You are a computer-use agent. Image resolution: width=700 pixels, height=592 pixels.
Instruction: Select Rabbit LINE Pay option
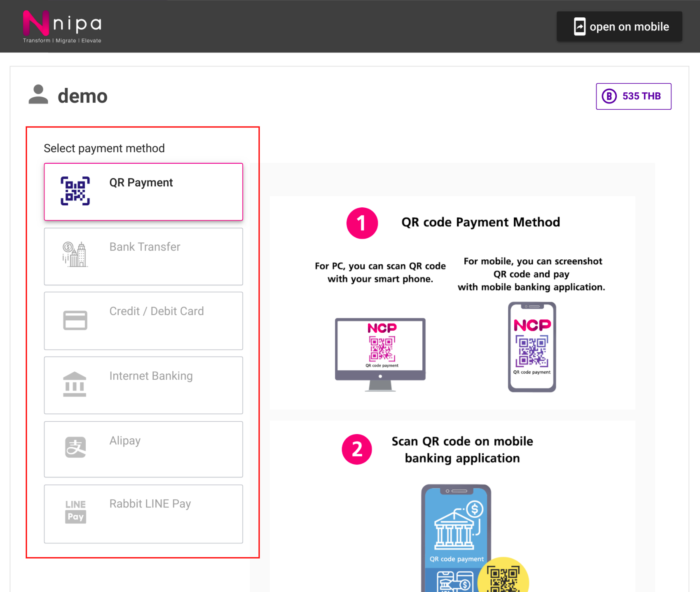click(143, 514)
